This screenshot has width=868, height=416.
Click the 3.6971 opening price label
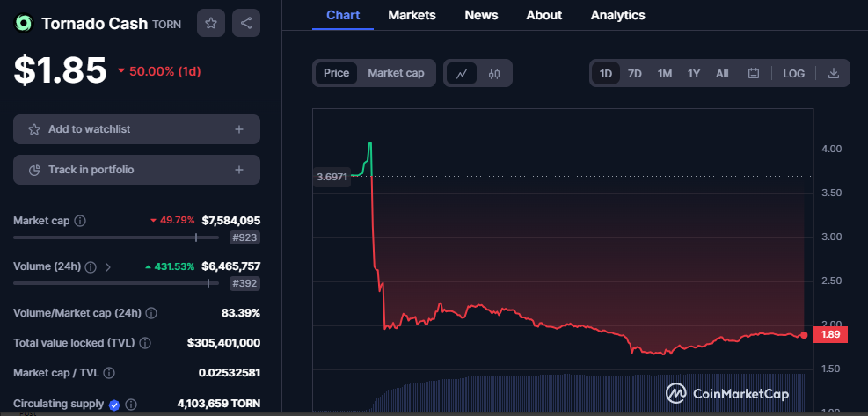point(332,178)
